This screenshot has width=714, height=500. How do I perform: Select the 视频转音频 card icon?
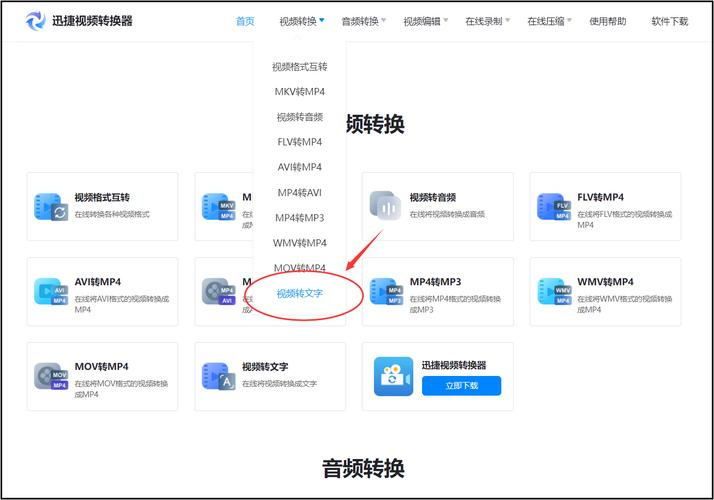(x=385, y=206)
